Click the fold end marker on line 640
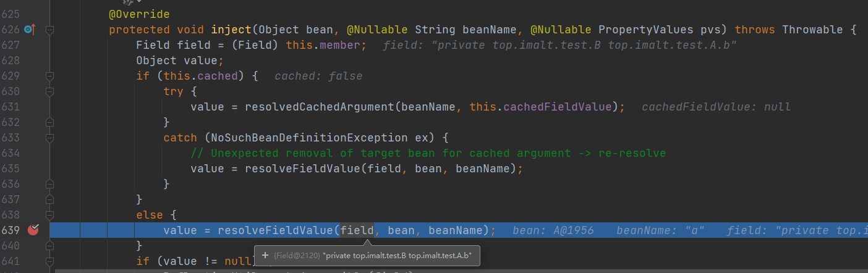Viewport: 868px width, 273px height. (50, 246)
